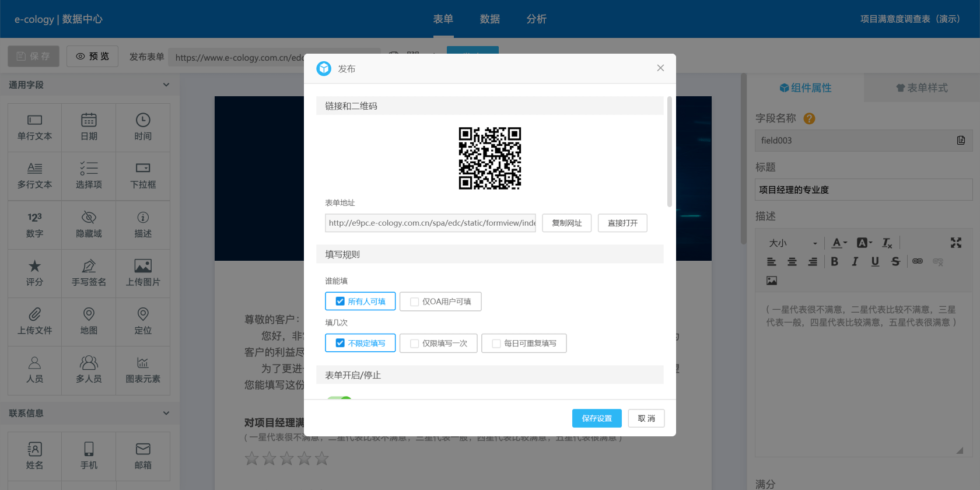
Task: Add a 多人员 multi-person field
Action: pos(89,370)
